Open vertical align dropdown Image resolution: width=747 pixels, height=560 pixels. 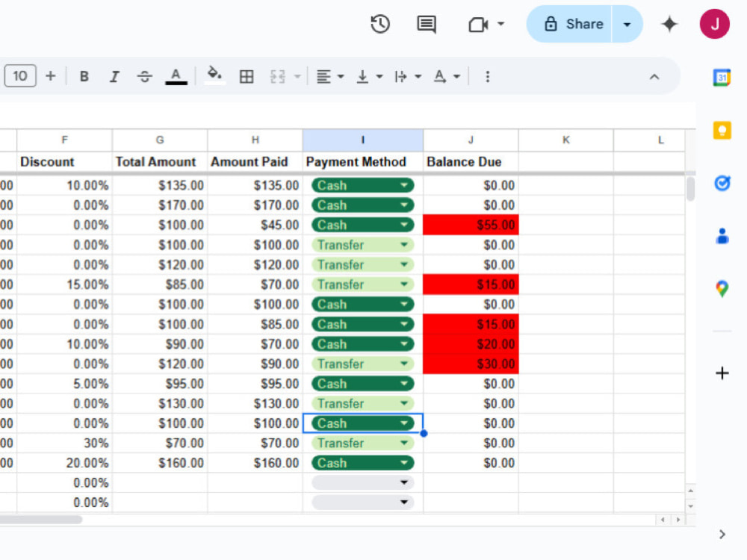[x=369, y=76]
